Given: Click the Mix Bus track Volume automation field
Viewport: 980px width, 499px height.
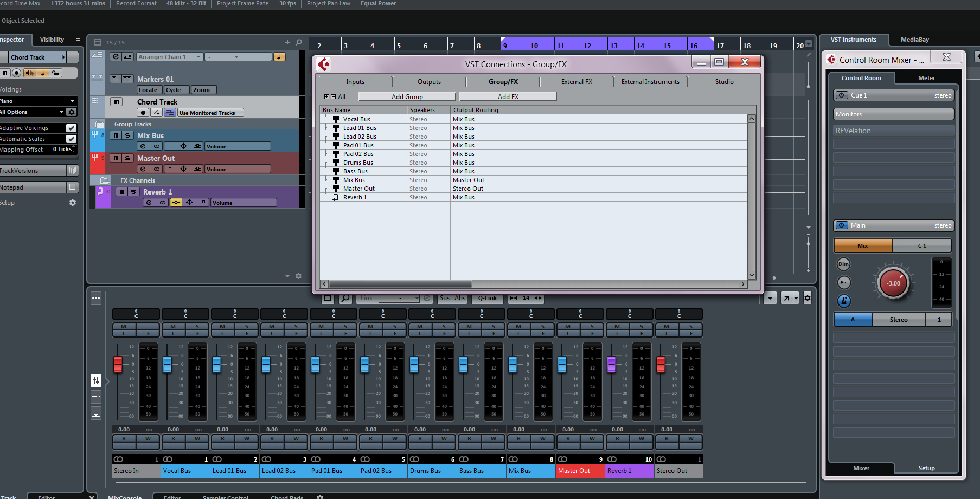Looking at the screenshot, I should (x=238, y=146).
